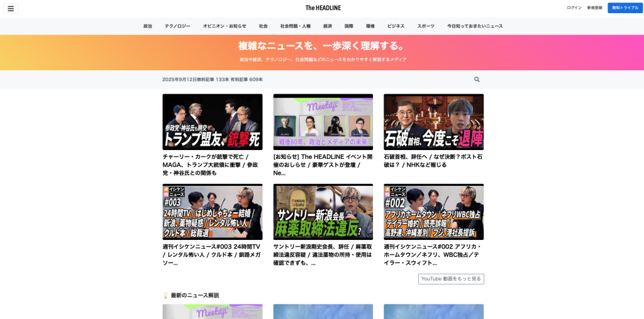
Task: Select the テクノロジー category
Action: tap(177, 26)
